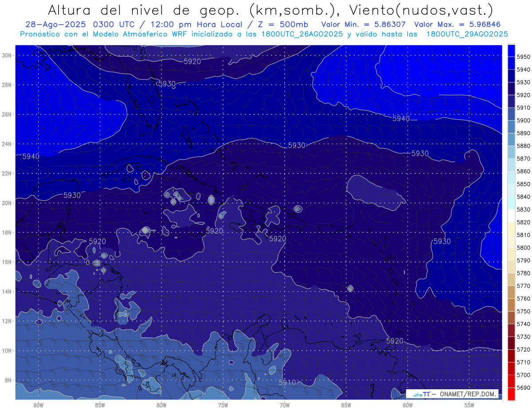Click the 14N latitude axis label
The image size is (532, 411).
pyautogui.click(x=7, y=291)
